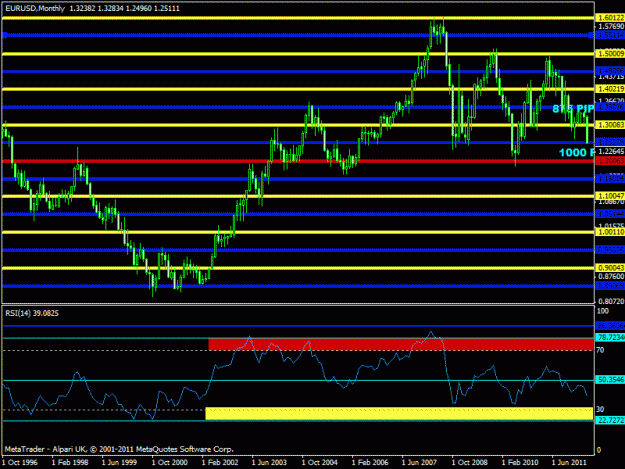Select the cyan 50.3546 RSI level label
The image size is (625, 469).
coord(610,380)
